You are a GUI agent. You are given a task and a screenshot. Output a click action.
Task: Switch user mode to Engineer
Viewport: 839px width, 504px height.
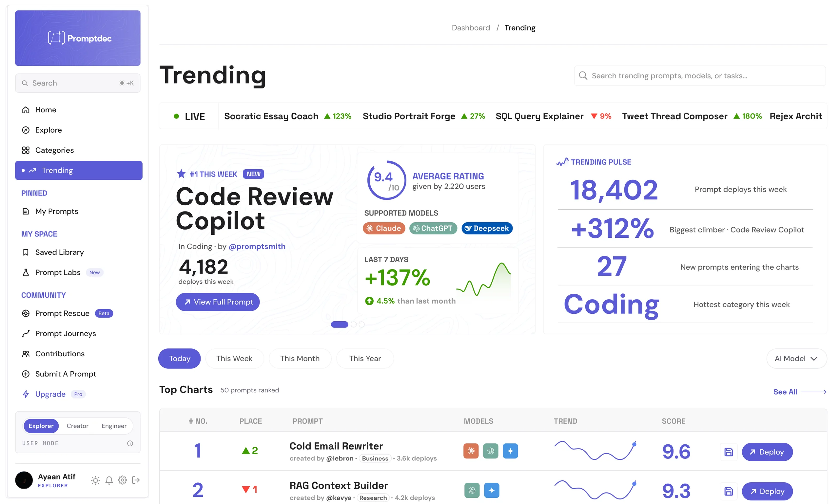coord(114,426)
